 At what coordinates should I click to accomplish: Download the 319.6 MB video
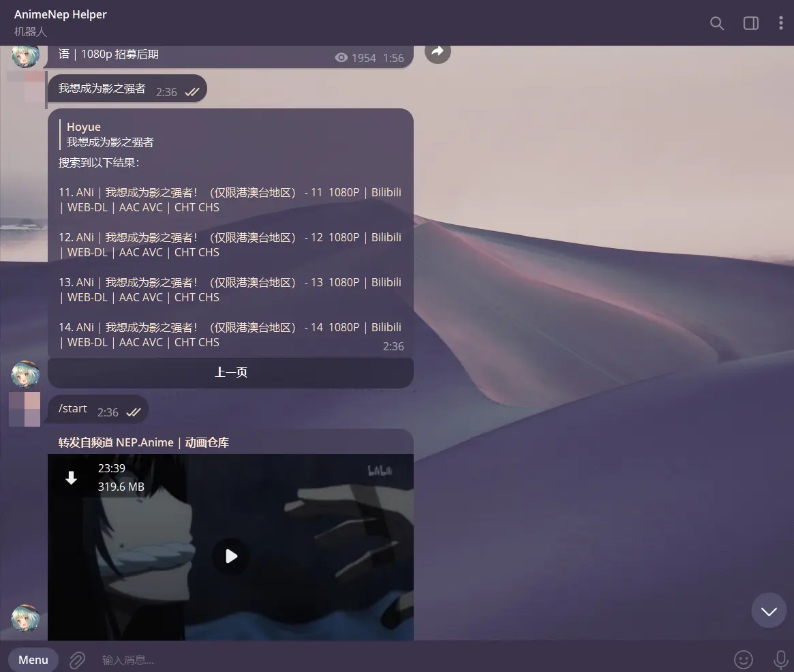coord(72,478)
